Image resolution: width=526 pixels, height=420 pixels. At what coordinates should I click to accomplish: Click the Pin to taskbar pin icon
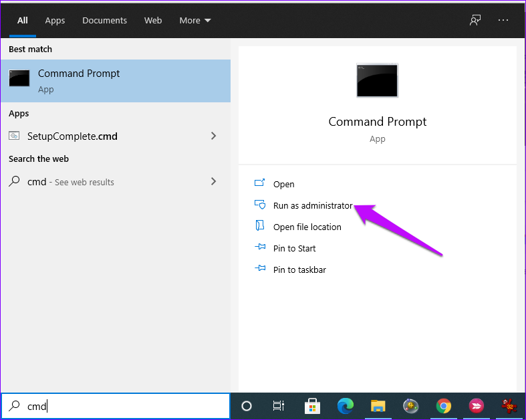(x=260, y=268)
